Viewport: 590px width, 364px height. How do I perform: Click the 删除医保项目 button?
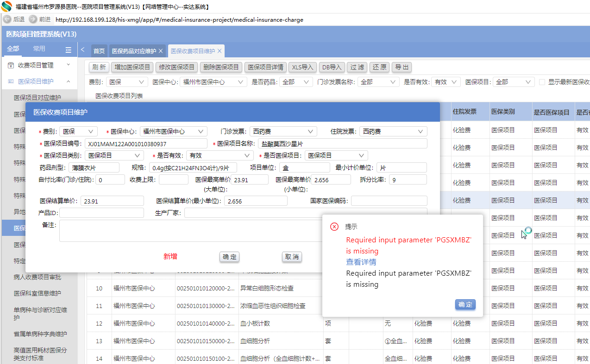[221, 67]
